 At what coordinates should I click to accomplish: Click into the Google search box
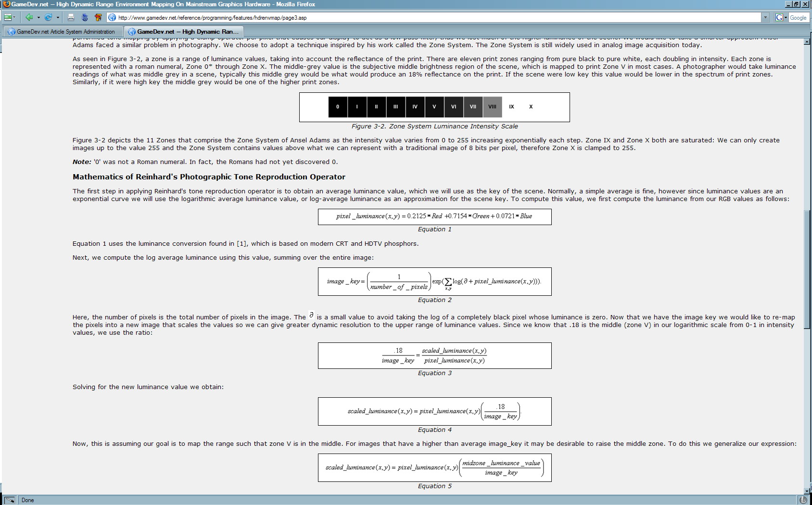(x=798, y=17)
